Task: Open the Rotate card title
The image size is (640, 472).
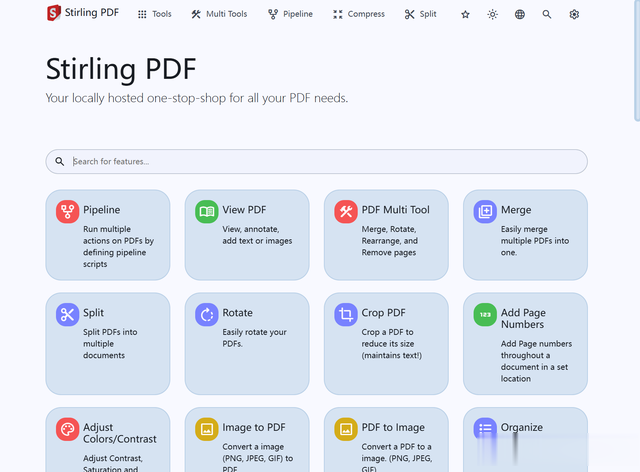Action: (238, 313)
